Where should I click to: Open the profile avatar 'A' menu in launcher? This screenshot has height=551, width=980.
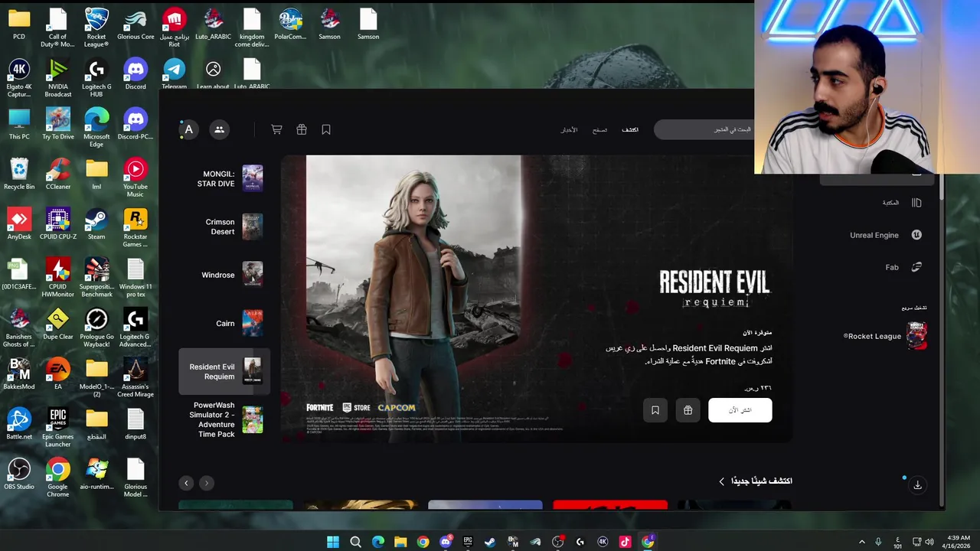pos(188,130)
